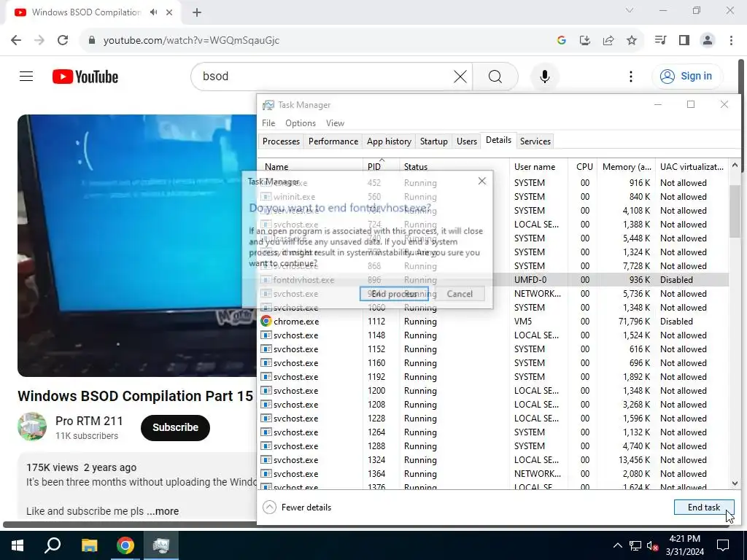Click the 71,796 K memory value
This screenshot has height=560, width=747.
click(634, 322)
